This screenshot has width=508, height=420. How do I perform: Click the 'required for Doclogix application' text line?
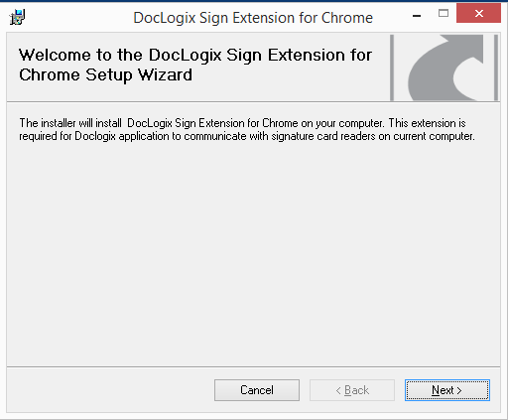pos(247,136)
